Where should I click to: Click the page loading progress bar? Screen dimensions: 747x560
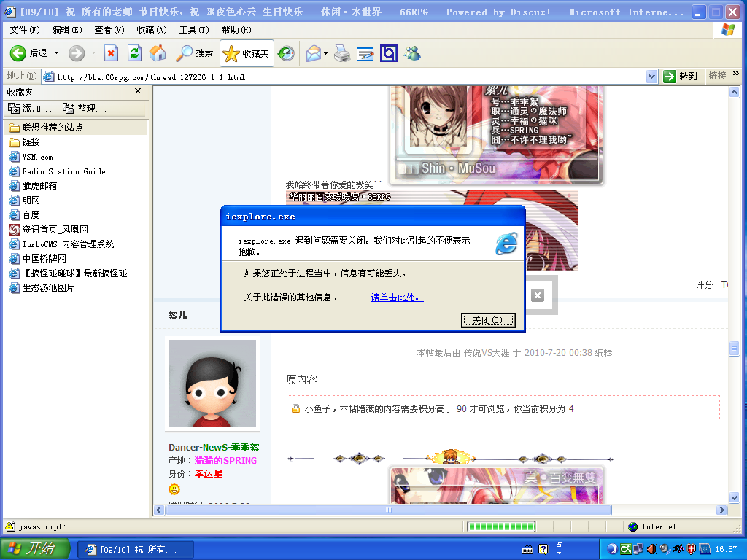click(501, 526)
